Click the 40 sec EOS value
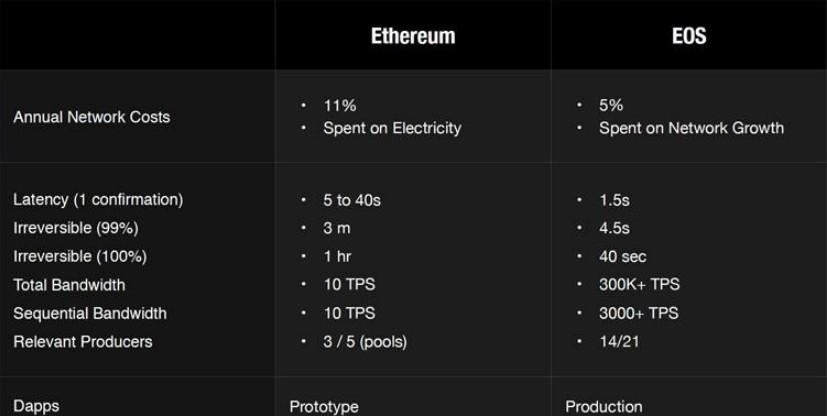This screenshot has height=416, width=827. pos(622,257)
